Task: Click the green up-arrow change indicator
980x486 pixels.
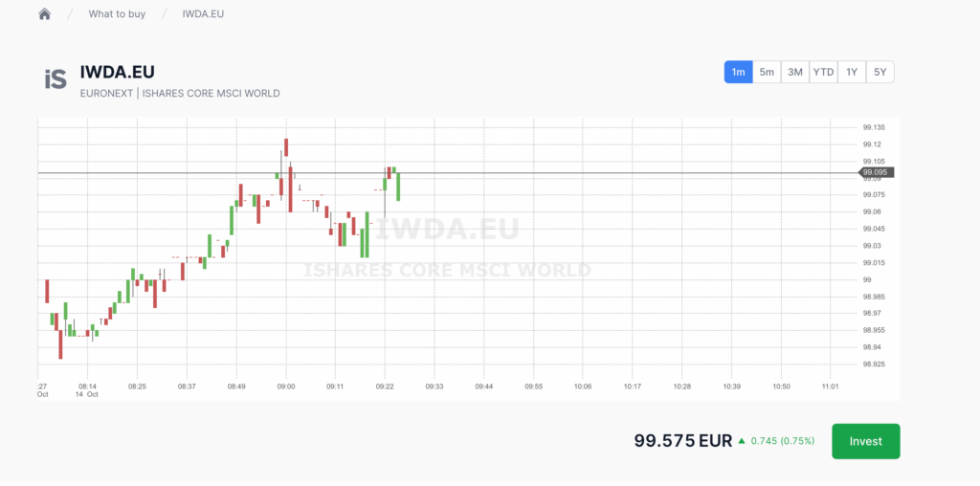Action: (x=741, y=440)
